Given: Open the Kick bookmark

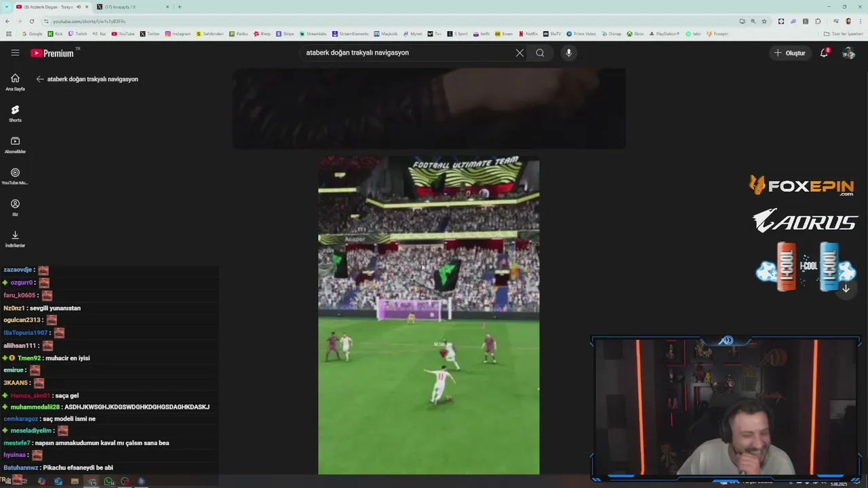Looking at the screenshot, I should pos(56,34).
